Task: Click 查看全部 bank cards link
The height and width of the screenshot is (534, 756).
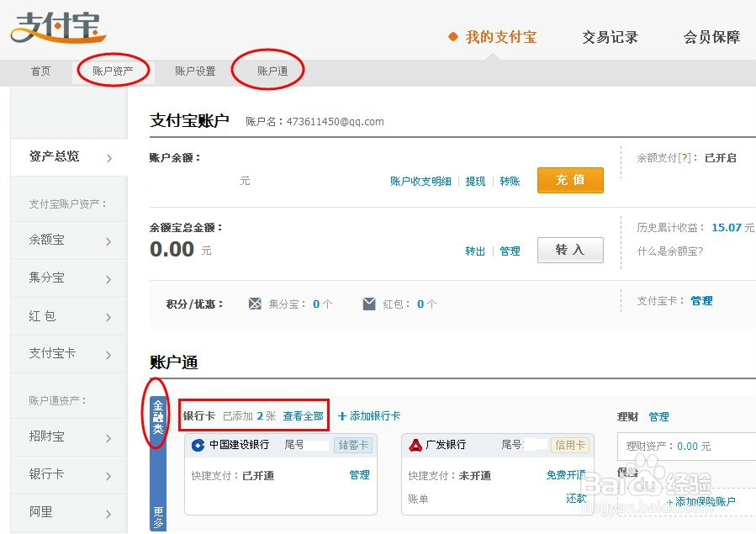Action: pyautogui.click(x=303, y=416)
